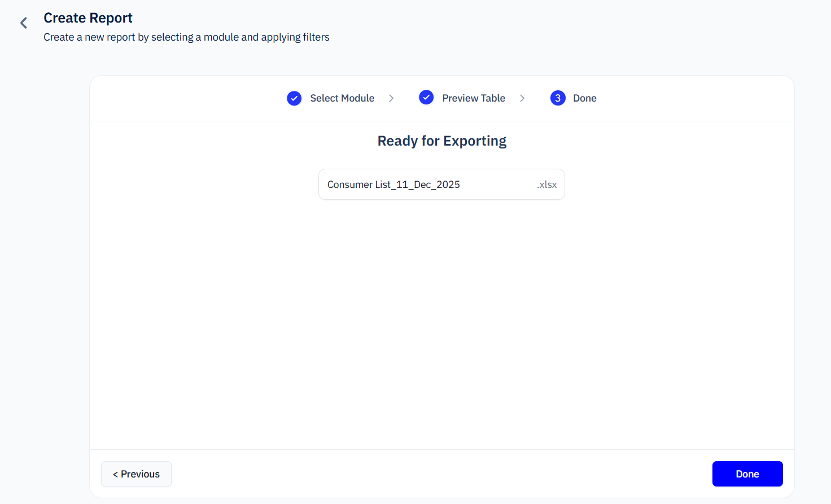The image size is (831, 504).
Task: Click the .xlsx file extension label
Action: point(546,185)
